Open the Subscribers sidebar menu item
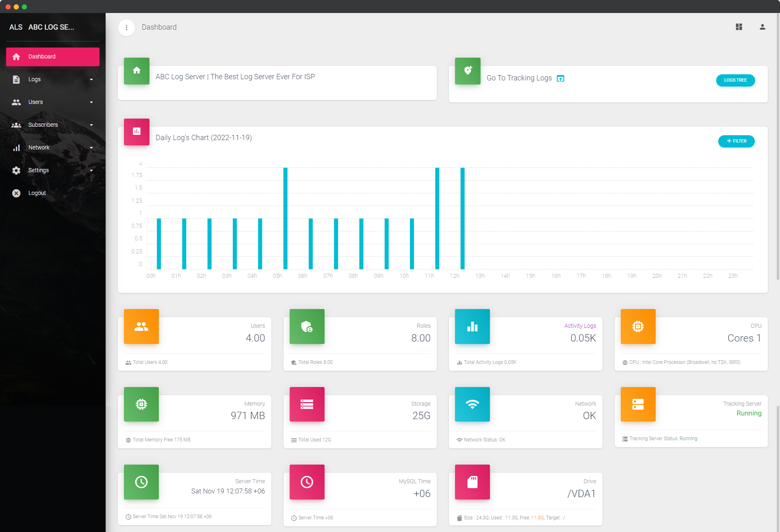Viewport: 780px width, 532px height. pos(53,125)
